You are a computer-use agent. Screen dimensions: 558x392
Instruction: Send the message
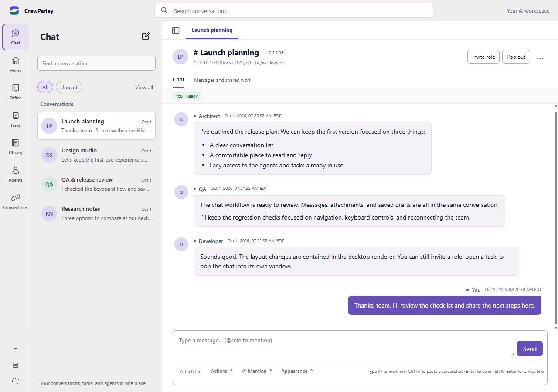click(530, 349)
